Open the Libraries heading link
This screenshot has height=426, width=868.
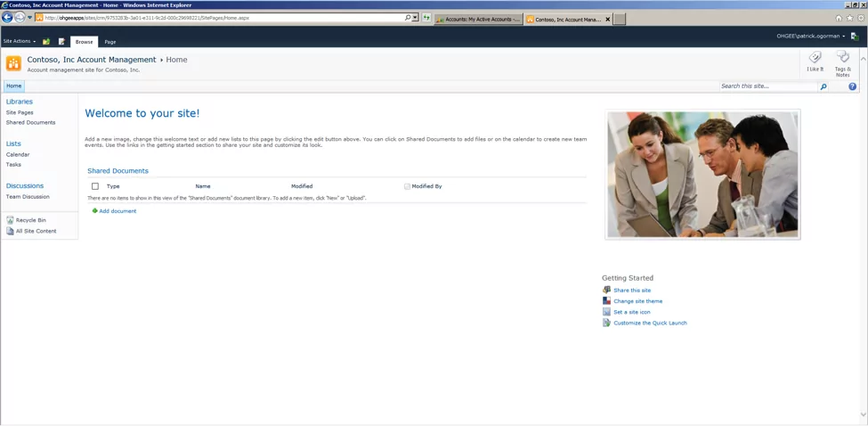(x=20, y=102)
